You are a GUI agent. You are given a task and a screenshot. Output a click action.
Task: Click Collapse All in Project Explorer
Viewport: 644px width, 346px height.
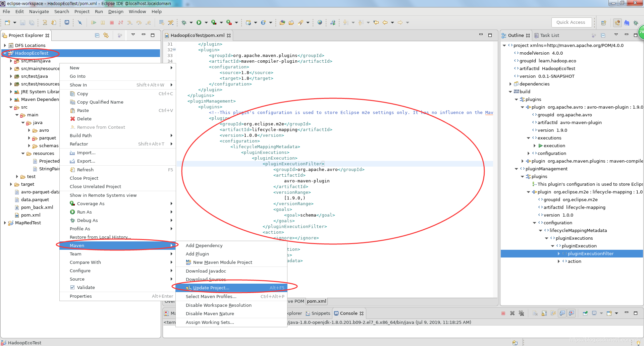click(97, 35)
